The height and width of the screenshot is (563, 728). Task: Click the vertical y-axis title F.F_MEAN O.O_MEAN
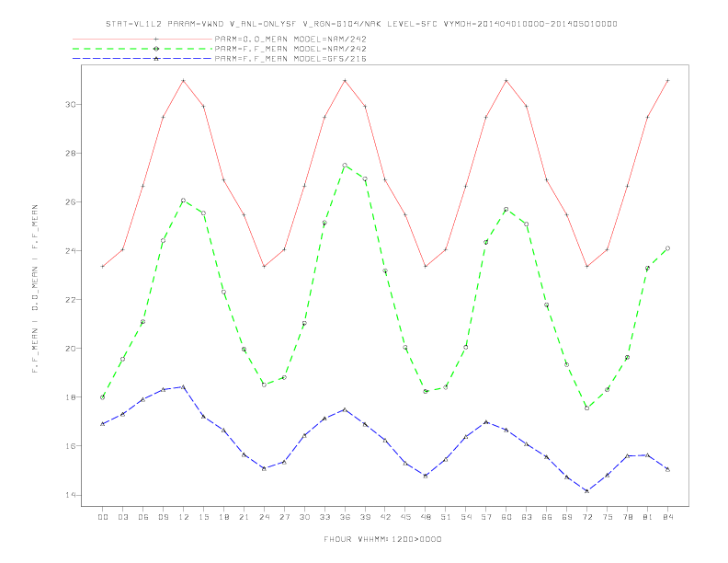click(x=35, y=289)
